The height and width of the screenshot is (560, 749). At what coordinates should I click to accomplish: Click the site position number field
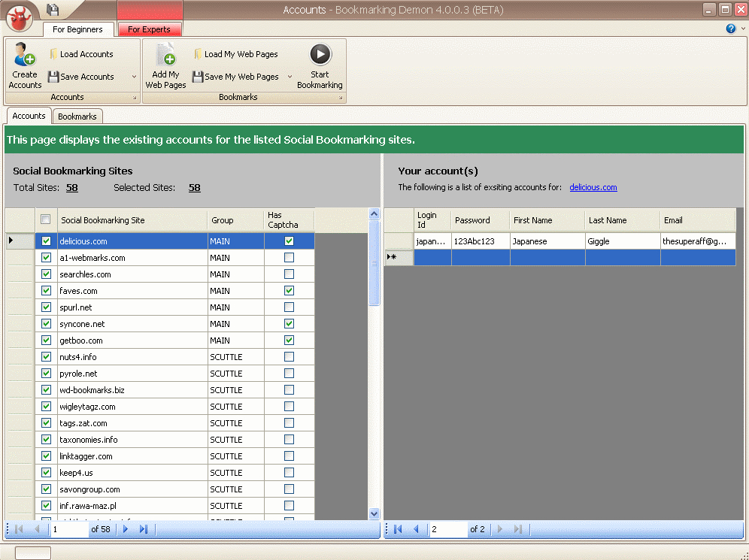tap(69, 529)
